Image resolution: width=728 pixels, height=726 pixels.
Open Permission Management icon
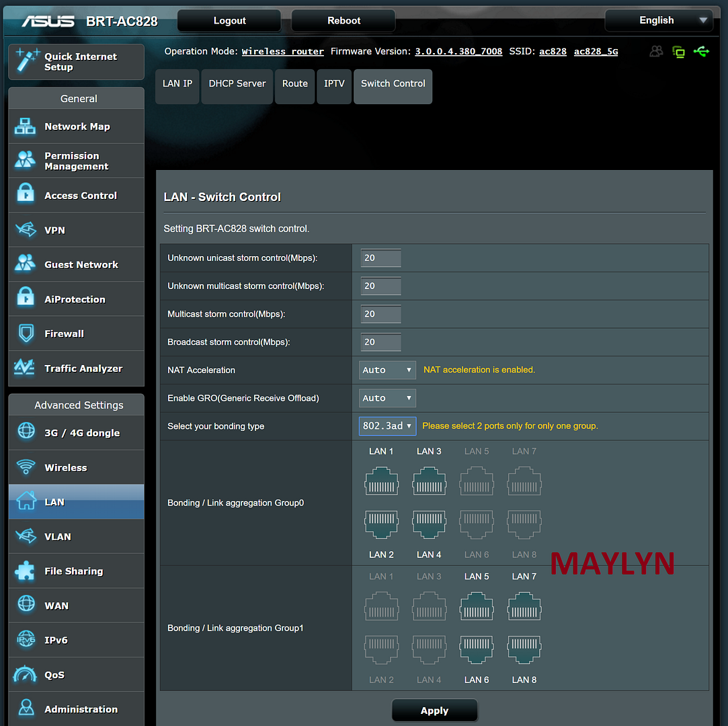coord(25,160)
